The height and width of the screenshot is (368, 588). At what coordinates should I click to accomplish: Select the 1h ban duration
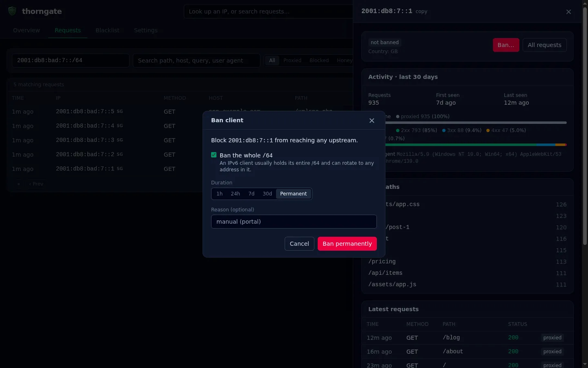(x=220, y=194)
